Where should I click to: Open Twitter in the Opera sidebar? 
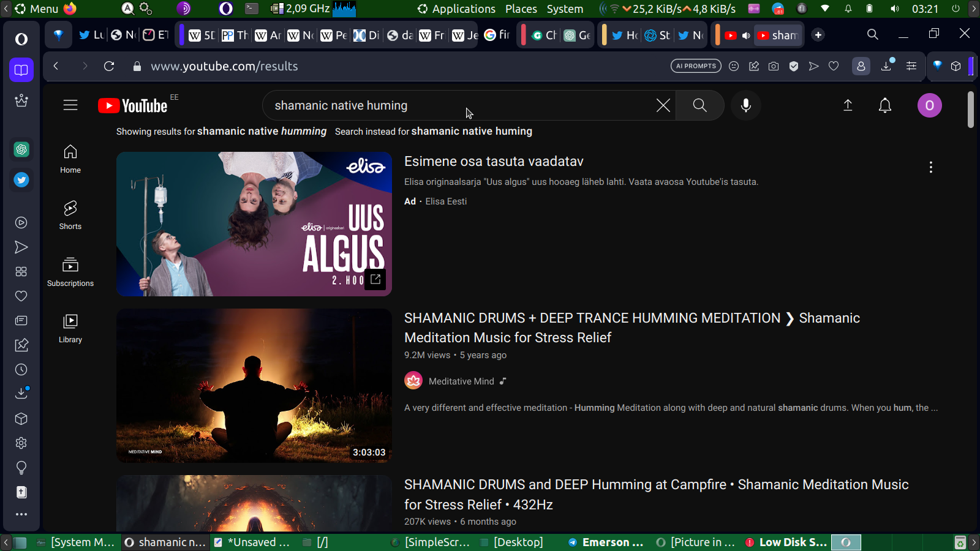(21, 180)
